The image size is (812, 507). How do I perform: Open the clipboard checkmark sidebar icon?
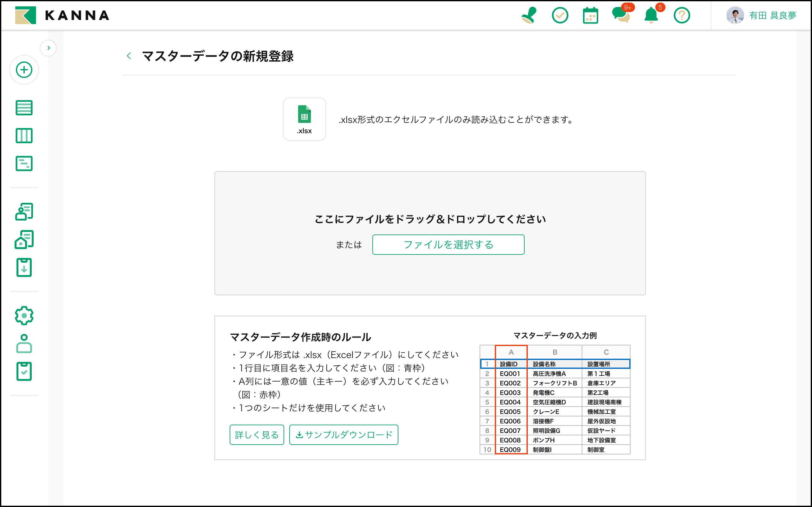tap(24, 371)
